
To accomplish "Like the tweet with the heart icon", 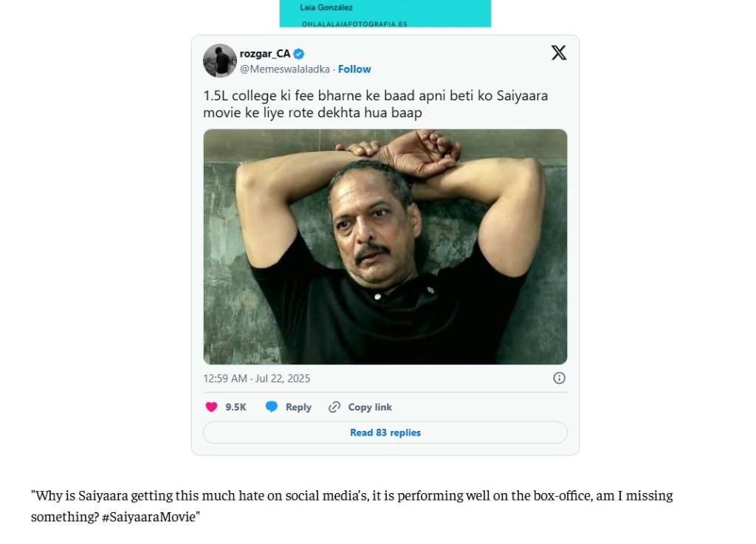I will 212,407.
